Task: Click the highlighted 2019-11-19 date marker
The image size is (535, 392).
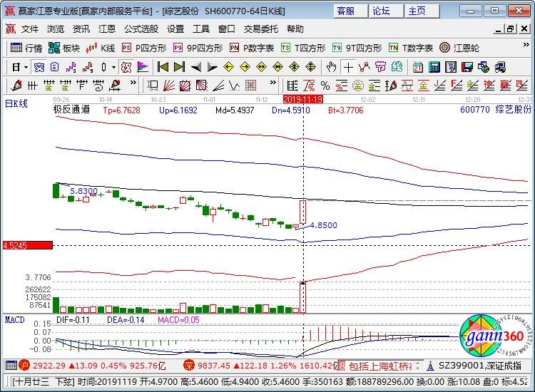Action: click(x=303, y=99)
